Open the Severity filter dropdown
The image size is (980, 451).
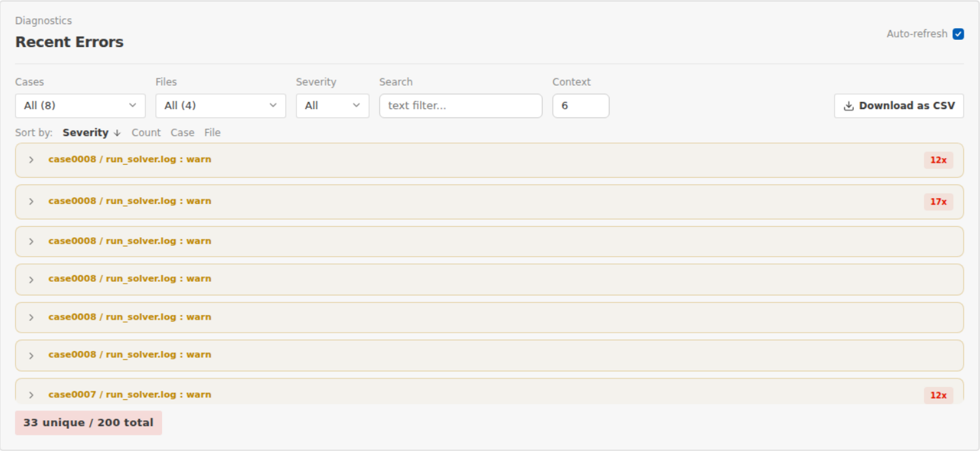tap(333, 106)
